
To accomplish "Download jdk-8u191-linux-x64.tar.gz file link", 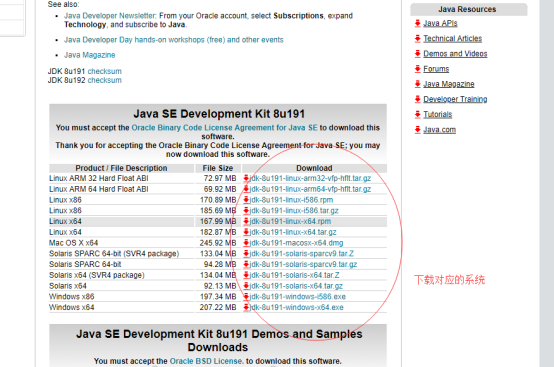I will [293, 232].
